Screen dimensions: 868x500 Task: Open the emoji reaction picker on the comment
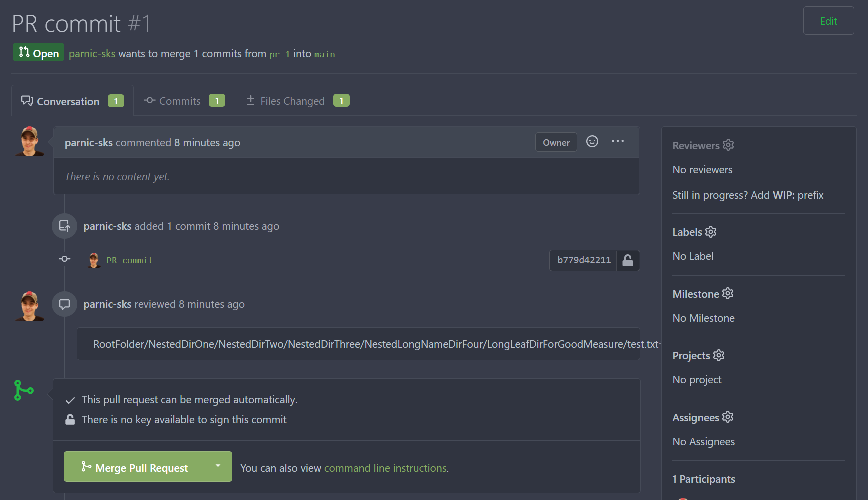coord(592,142)
